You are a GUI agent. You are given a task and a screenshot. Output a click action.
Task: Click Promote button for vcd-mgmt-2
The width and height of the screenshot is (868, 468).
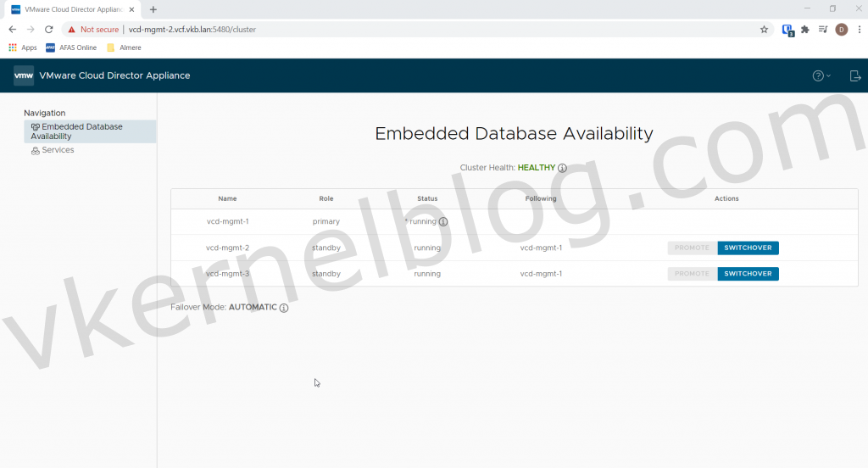point(692,248)
